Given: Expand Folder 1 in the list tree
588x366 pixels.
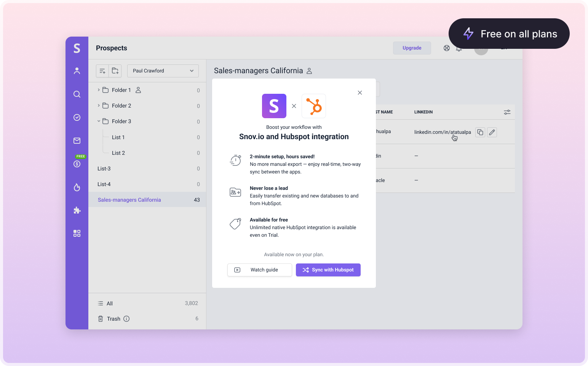Looking at the screenshot, I should [x=99, y=90].
